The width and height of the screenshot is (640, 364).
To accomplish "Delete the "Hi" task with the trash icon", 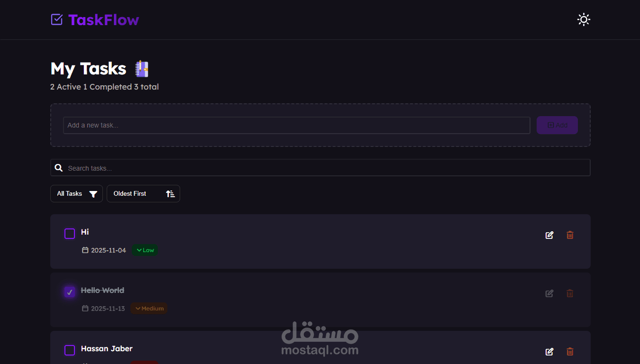I will pos(570,235).
